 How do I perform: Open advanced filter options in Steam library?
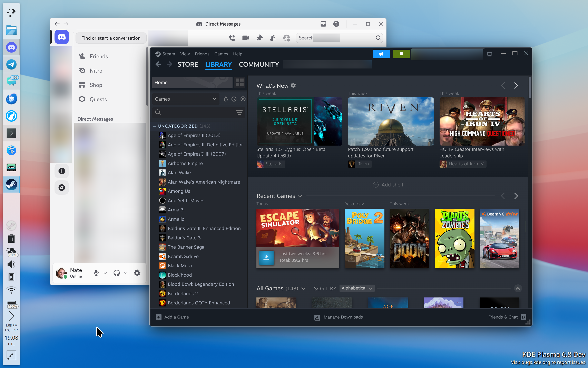239,112
